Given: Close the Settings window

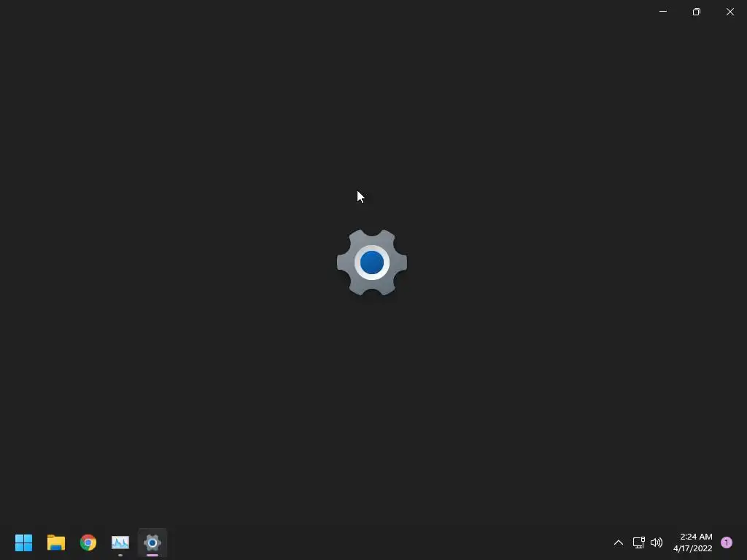Looking at the screenshot, I should [729, 12].
